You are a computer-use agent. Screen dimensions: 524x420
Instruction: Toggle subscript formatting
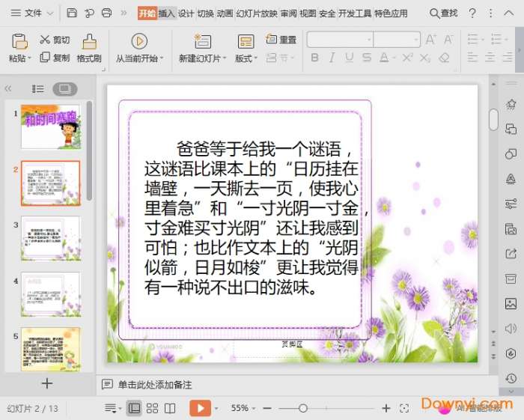[x=424, y=58]
